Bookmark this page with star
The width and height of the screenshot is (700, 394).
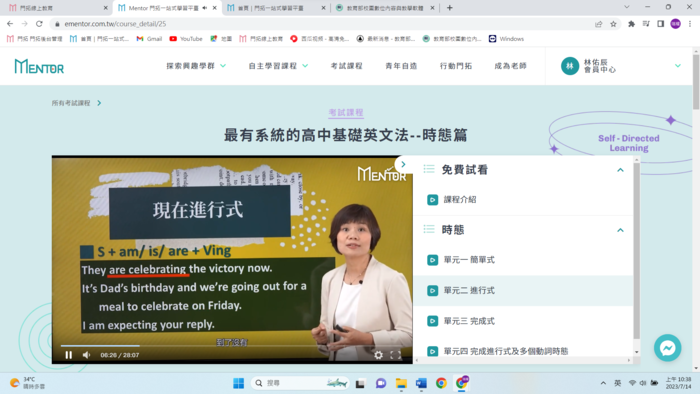click(613, 24)
